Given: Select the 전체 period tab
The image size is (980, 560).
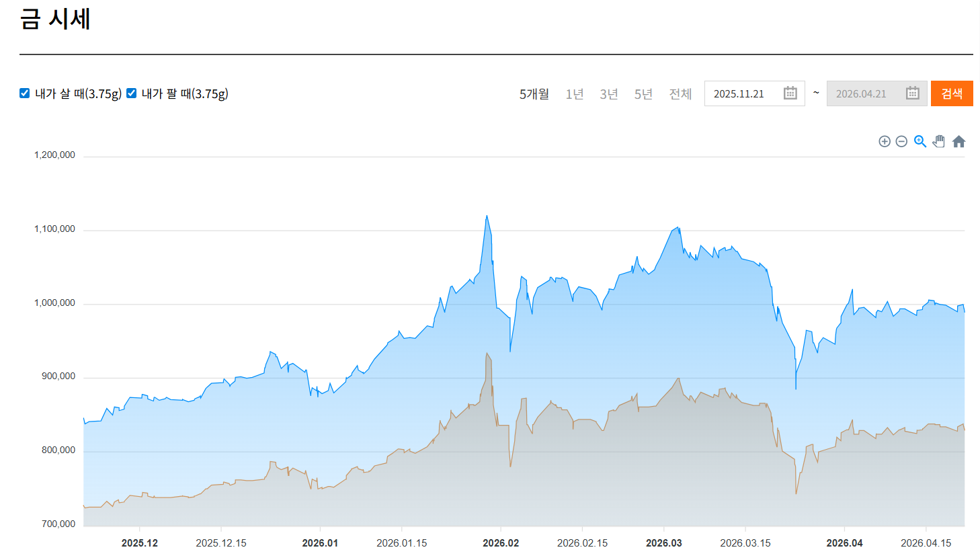Looking at the screenshot, I should (x=680, y=94).
